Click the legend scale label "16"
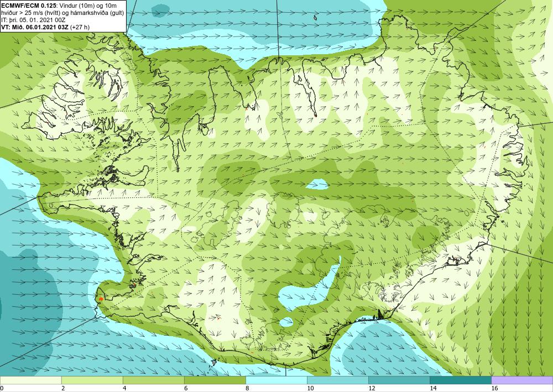This screenshot has width=553, height=392. coord(494,388)
